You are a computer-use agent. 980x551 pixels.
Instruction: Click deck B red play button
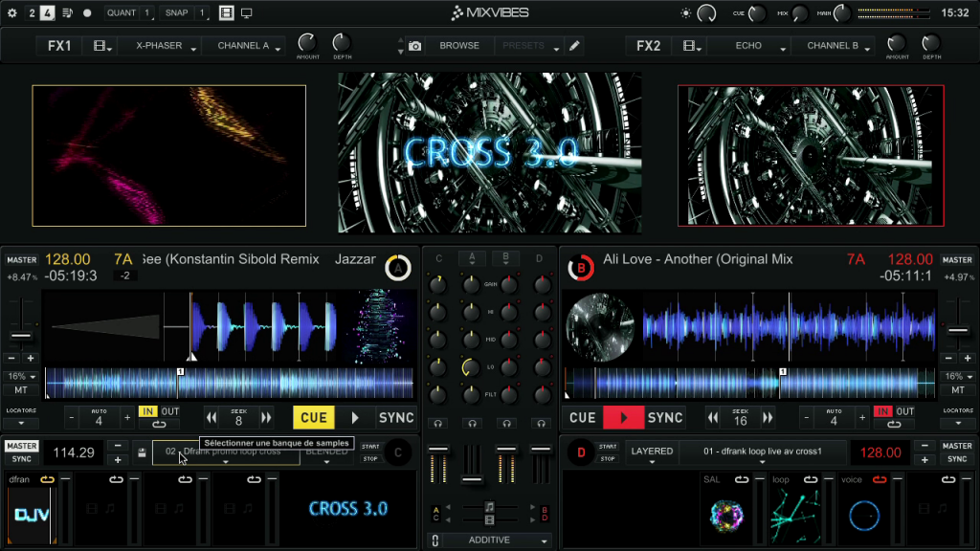pos(623,418)
